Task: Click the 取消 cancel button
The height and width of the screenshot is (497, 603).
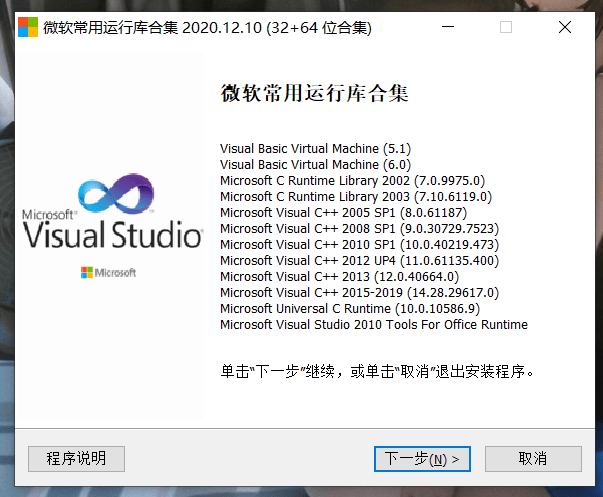Action: tap(533, 459)
